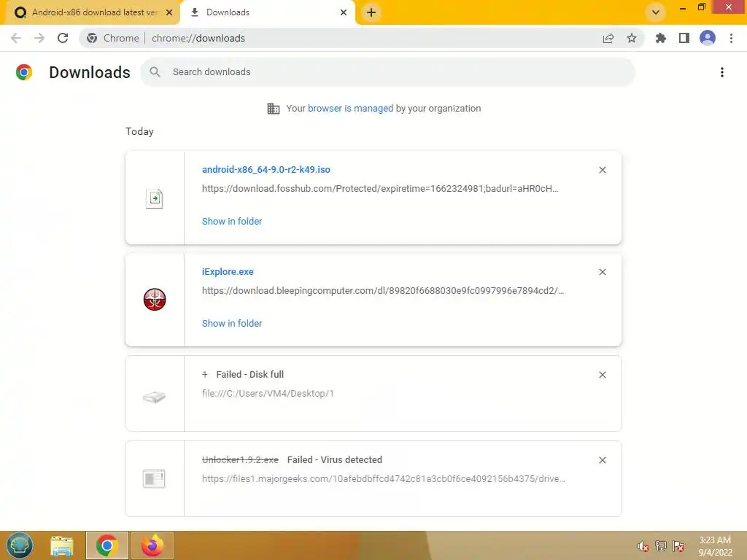Expand the tab search chevron
The height and width of the screenshot is (560, 747).
pos(656,12)
